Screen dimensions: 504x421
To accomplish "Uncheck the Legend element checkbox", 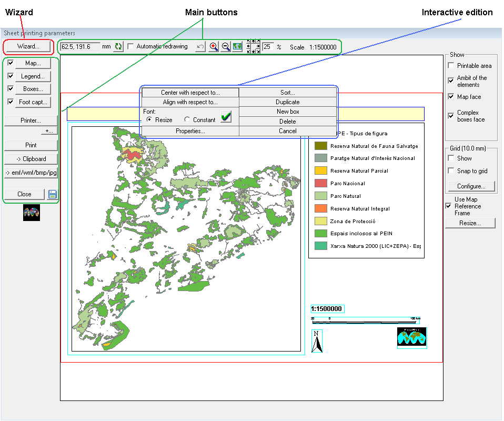I will point(11,76).
